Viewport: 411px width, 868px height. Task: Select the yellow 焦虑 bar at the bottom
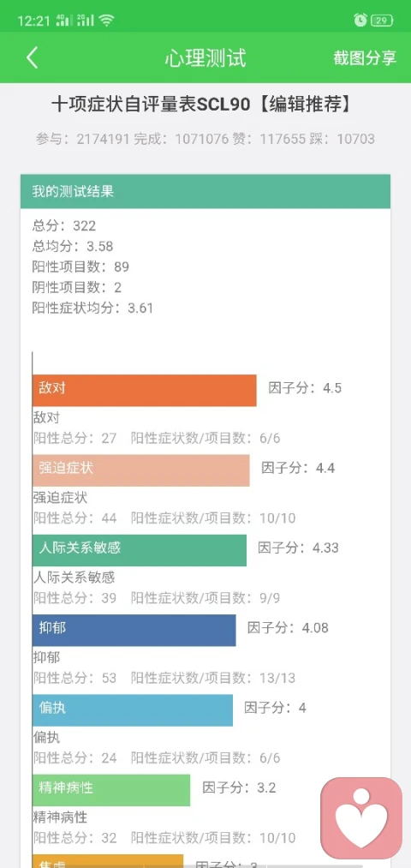pyautogui.click(x=108, y=861)
